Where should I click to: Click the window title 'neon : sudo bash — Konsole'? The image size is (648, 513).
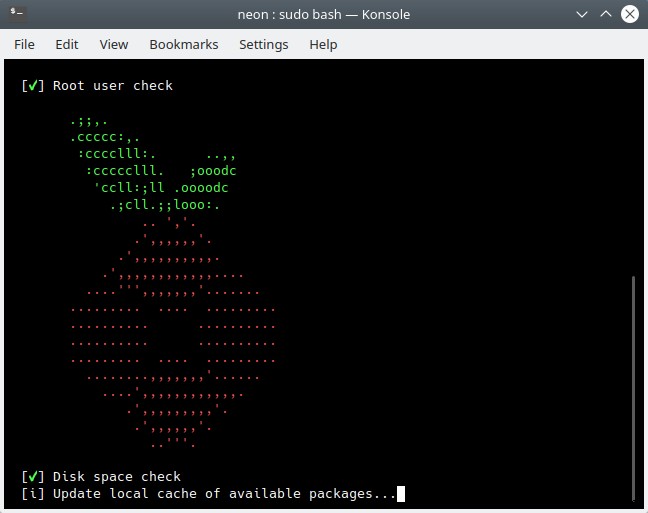click(x=324, y=14)
